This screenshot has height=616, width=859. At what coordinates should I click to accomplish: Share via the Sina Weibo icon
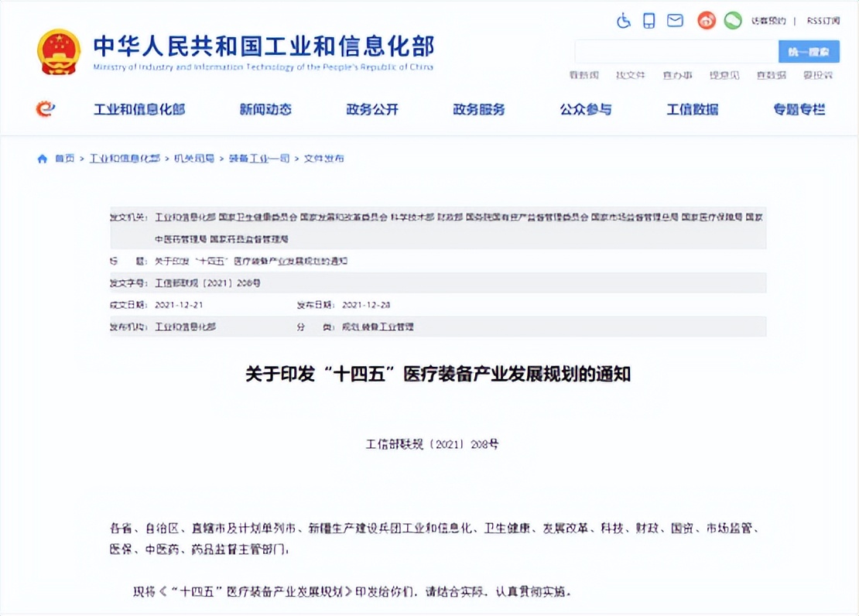click(705, 21)
